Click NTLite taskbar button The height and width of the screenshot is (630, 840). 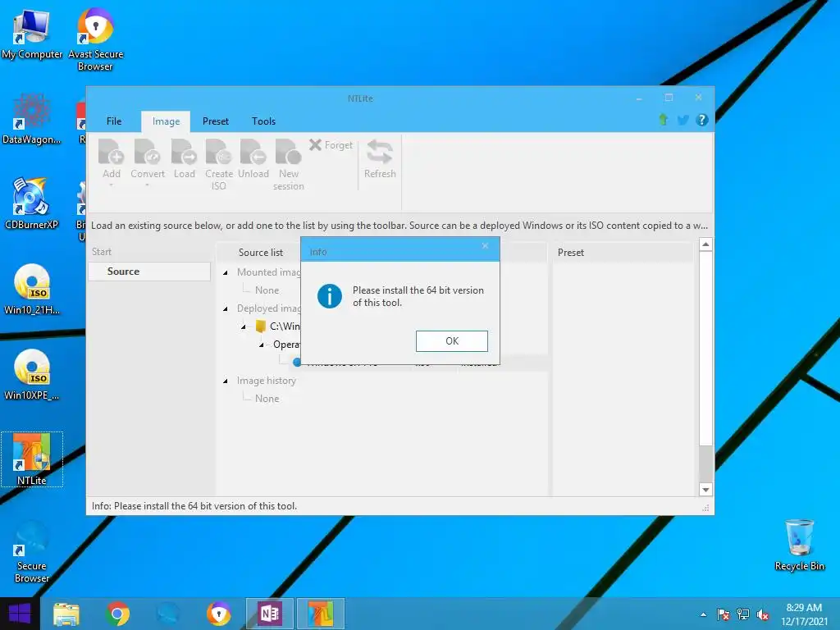(x=321, y=614)
